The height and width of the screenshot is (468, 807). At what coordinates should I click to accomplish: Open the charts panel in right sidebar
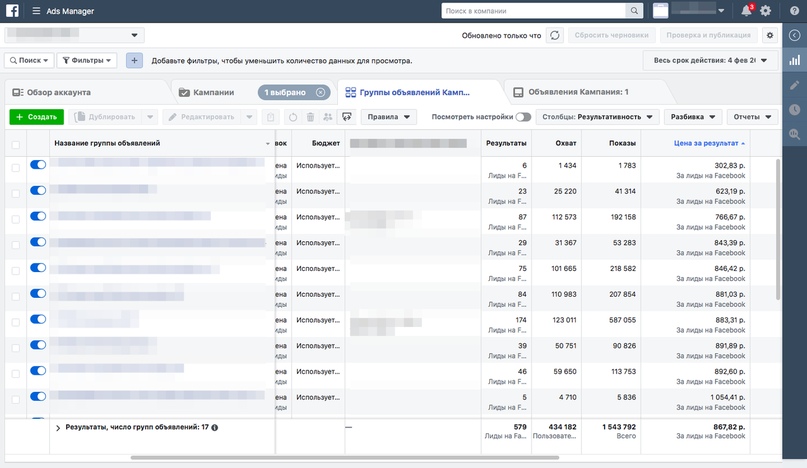click(795, 60)
